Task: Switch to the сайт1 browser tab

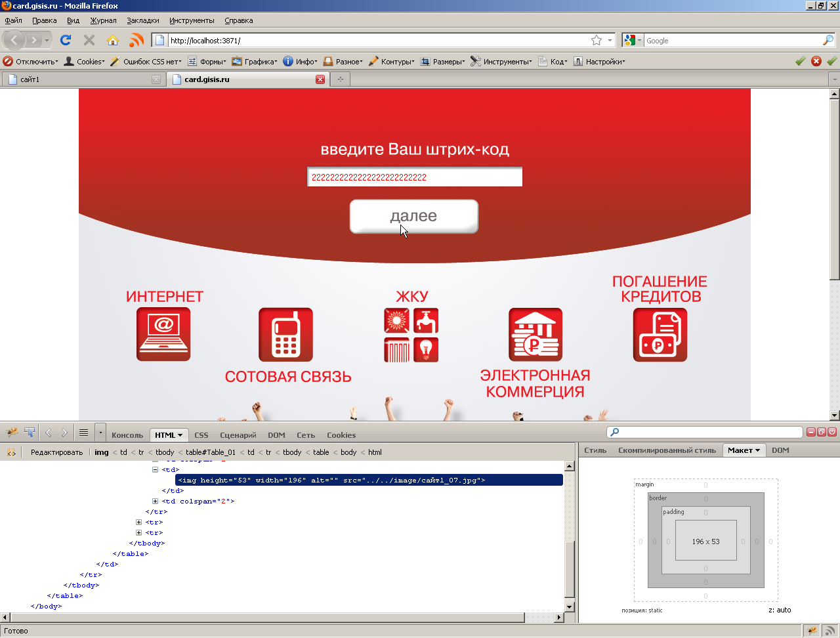Action: (83, 79)
